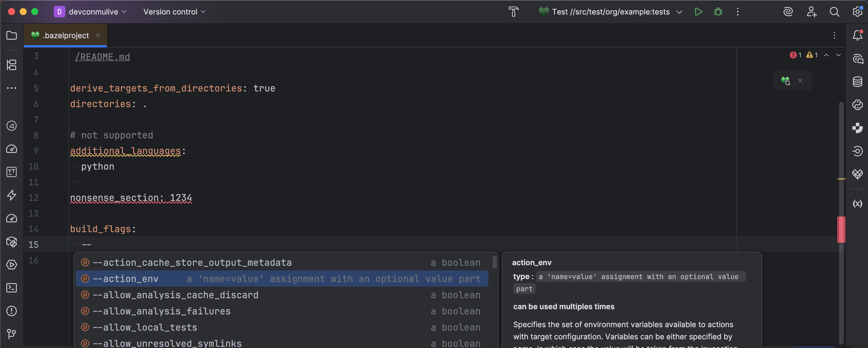868x348 pixels.
Task: Click the completion popup scrollbar thumb
Action: (494, 262)
